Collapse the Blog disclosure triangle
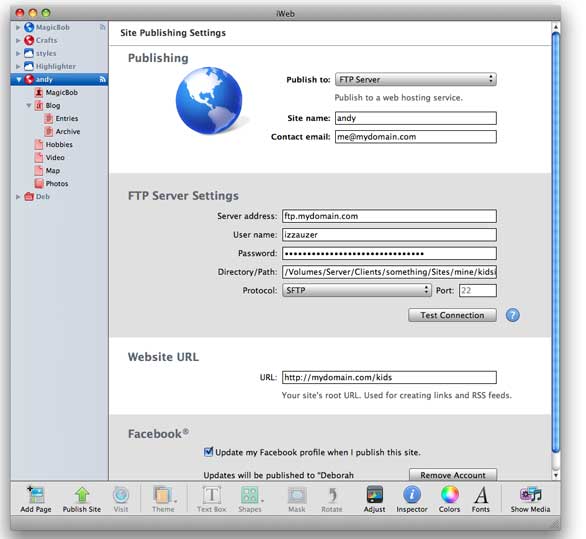The height and width of the screenshot is (539, 586). (x=28, y=105)
